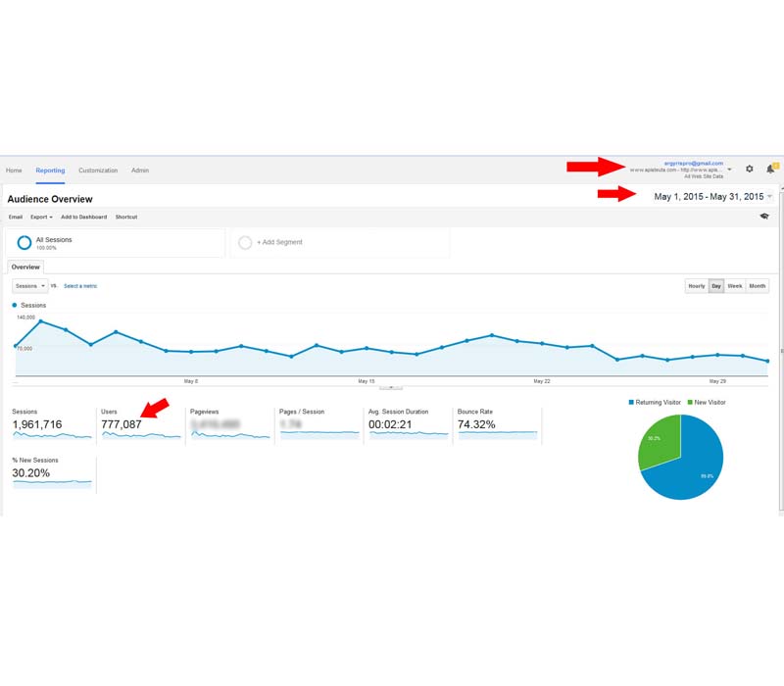Image resolution: width=784 pixels, height=686 pixels.
Task: Switch chart granularity to Month
Action: 758,286
